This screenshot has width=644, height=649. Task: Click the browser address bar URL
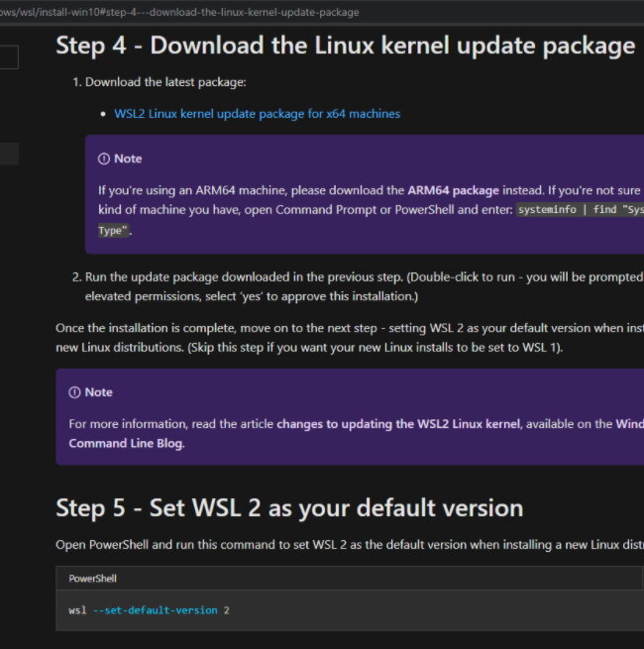[178, 13]
